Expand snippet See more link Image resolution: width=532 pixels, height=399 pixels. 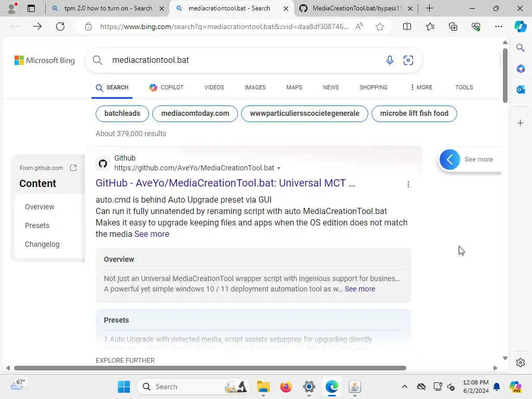(152, 234)
